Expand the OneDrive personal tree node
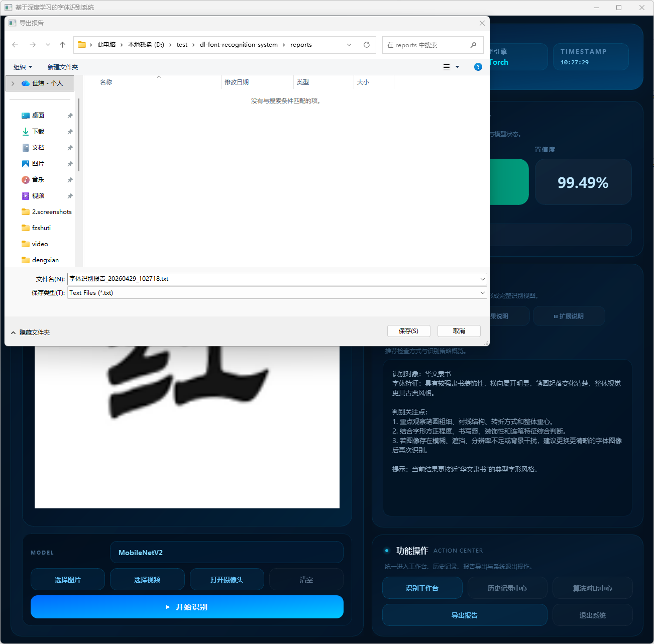 pyautogui.click(x=13, y=83)
